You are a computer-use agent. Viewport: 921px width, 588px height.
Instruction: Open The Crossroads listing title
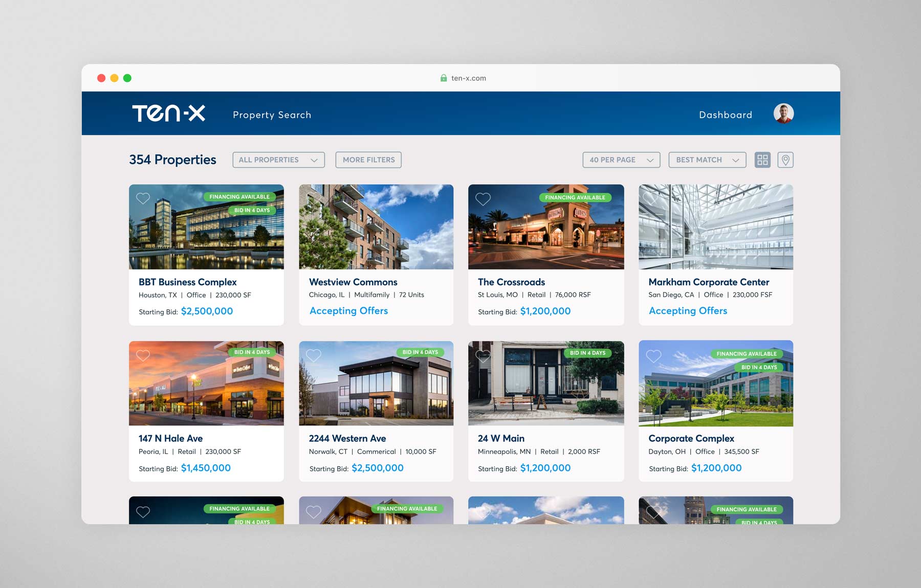(x=511, y=282)
